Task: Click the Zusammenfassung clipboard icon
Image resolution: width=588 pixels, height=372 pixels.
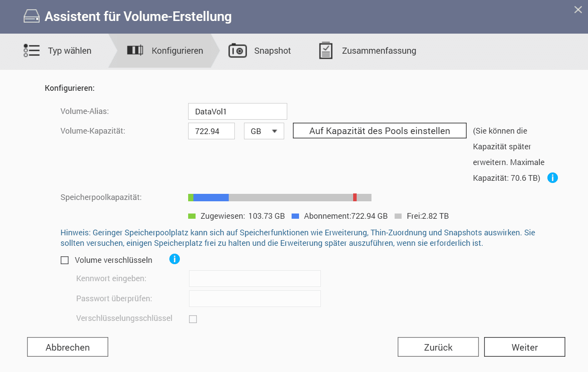Action: pyautogui.click(x=326, y=51)
